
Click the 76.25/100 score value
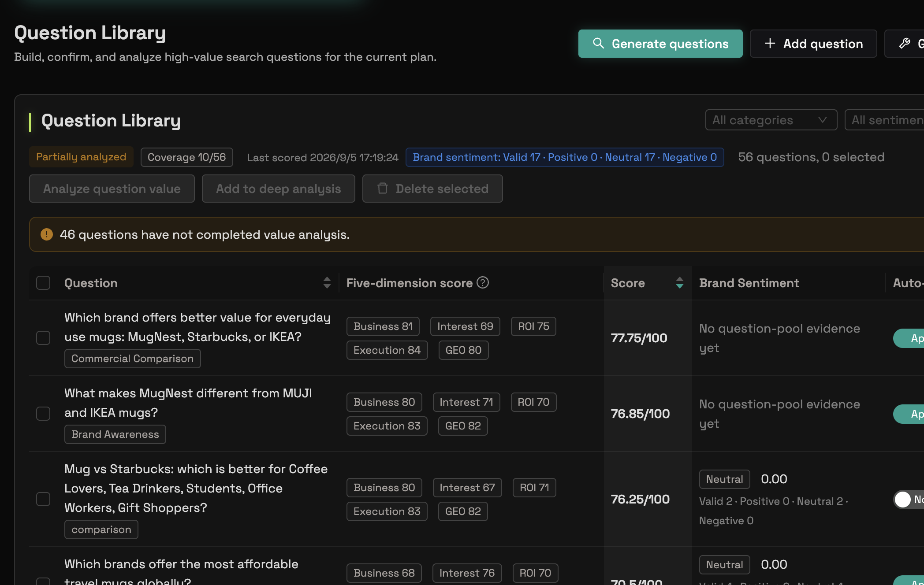pos(640,499)
